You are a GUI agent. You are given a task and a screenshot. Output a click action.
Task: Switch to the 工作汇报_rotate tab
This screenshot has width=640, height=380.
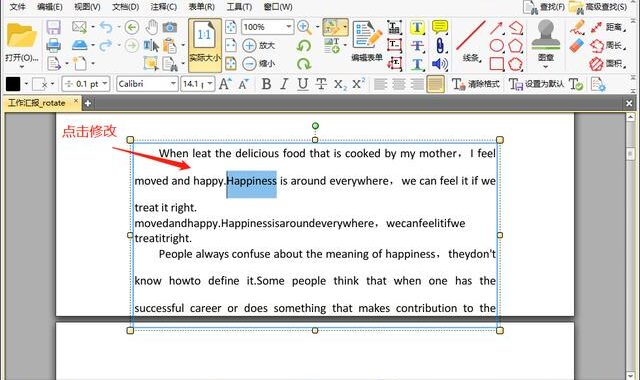click(37, 103)
